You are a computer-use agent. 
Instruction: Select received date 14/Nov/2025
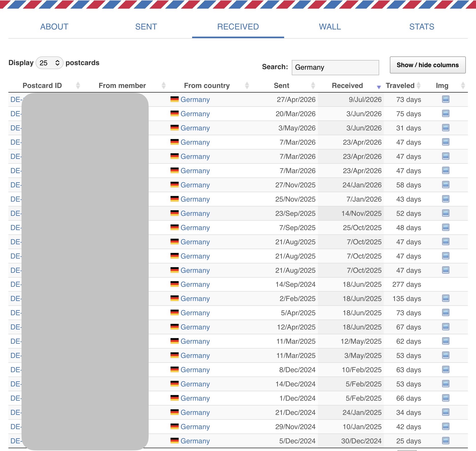pos(361,213)
